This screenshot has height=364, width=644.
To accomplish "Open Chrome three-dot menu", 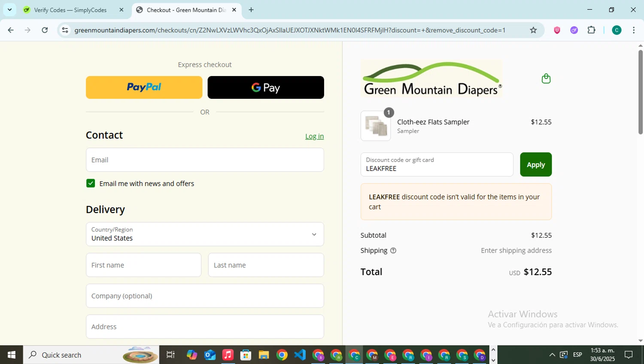I will (634, 30).
